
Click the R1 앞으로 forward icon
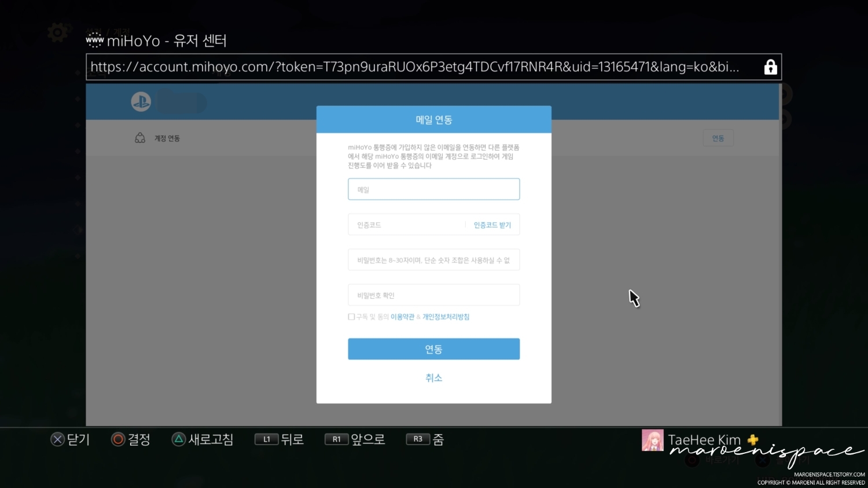(336, 439)
